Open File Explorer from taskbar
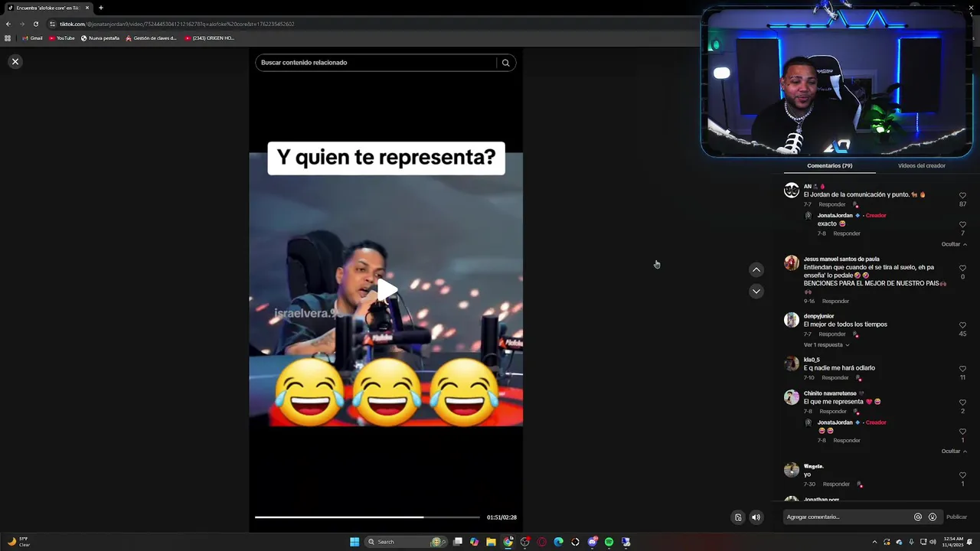The height and width of the screenshot is (551, 980). click(x=491, y=542)
